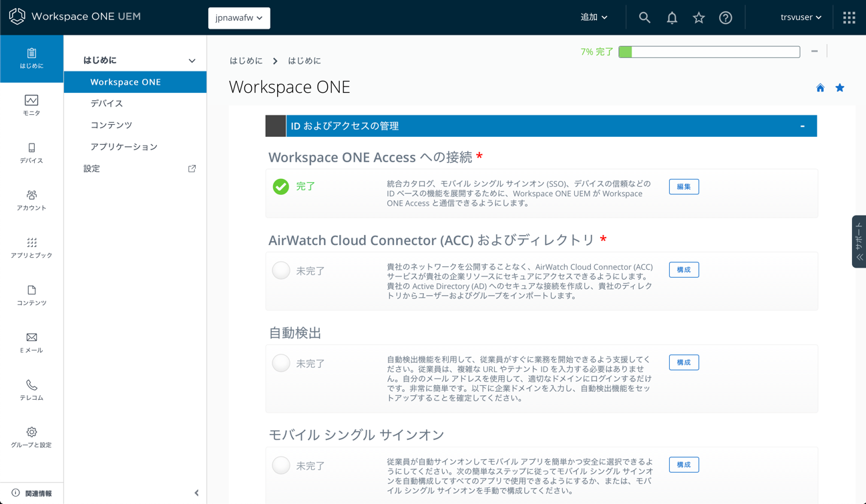The image size is (866, 504).
Task: Select the はじめに sidebar icon
Action: point(31,59)
